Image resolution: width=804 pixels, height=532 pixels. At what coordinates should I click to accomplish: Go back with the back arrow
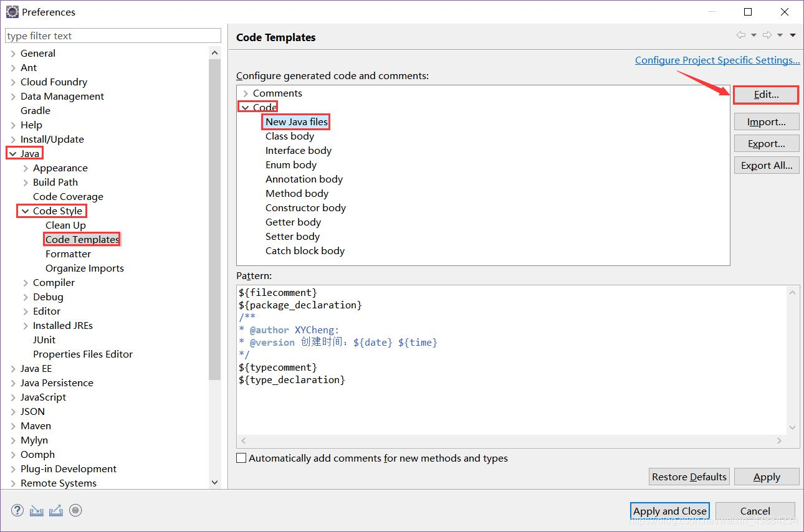(740, 35)
